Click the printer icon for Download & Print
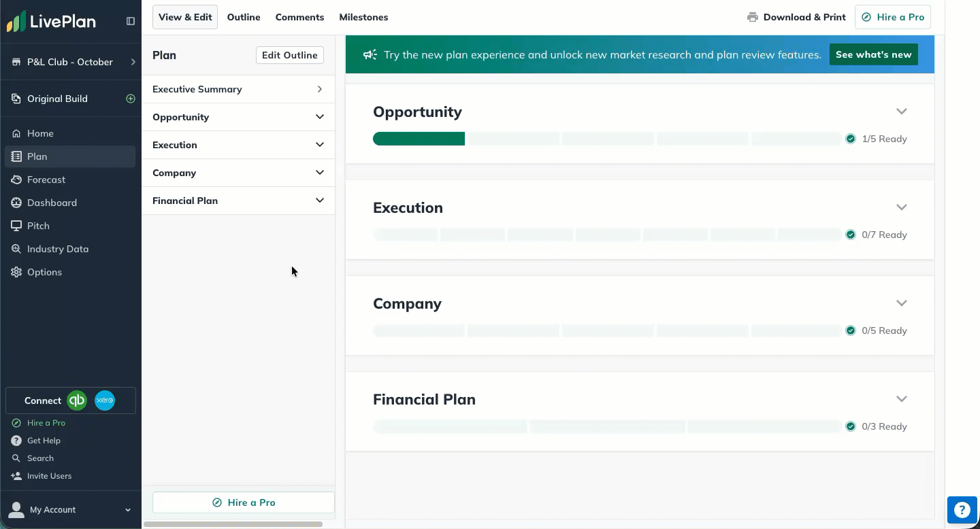The height and width of the screenshot is (529, 980). pos(753,17)
